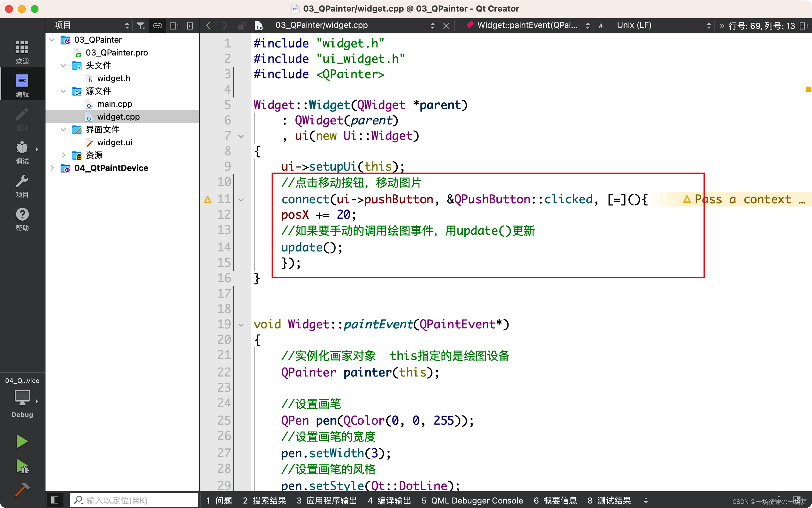Open the symbol dropdown Widget::paintEvent
Viewport: 812px width, 508px height.
click(x=529, y=26)
